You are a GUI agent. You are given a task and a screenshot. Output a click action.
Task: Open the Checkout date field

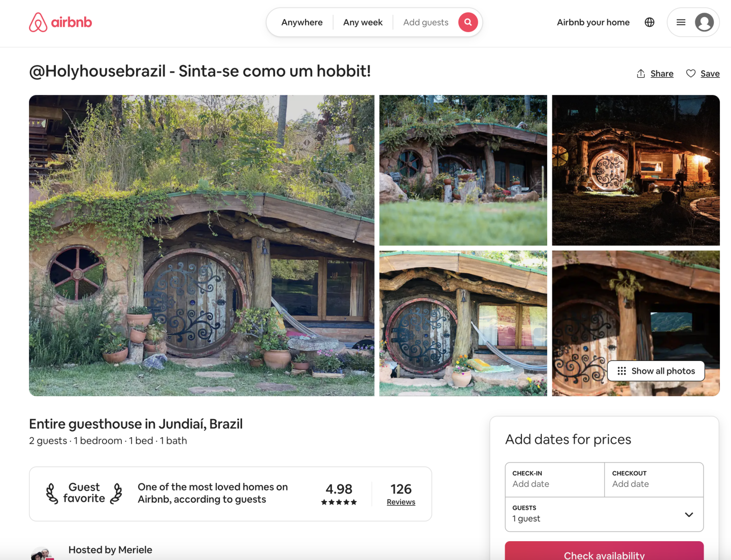click(654, 479)
